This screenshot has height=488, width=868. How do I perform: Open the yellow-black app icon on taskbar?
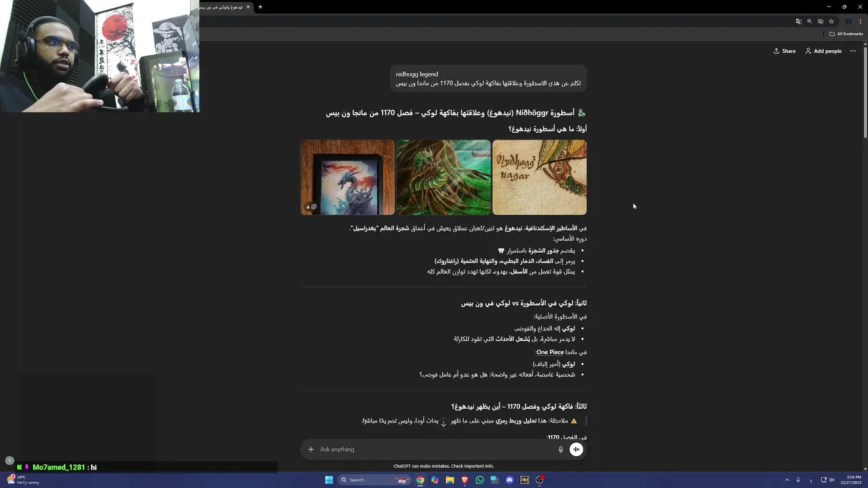click(524, 480)
